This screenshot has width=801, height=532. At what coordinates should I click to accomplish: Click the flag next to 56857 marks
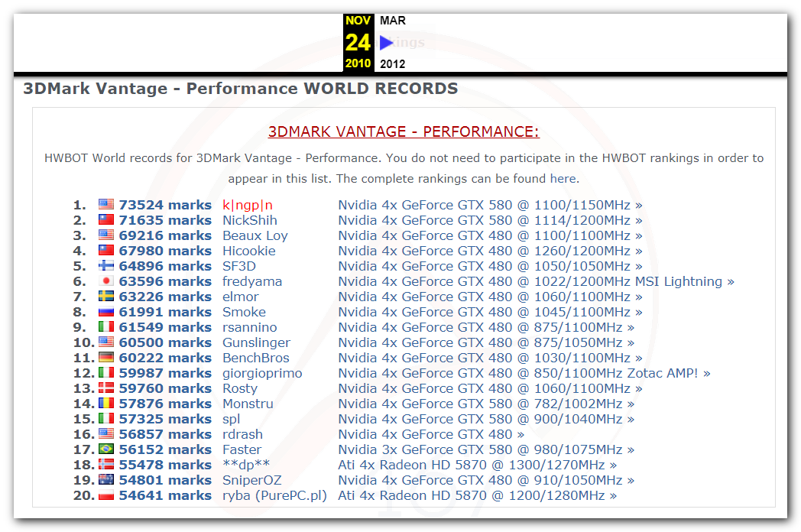pyautogui.click(x=106, y=434)
